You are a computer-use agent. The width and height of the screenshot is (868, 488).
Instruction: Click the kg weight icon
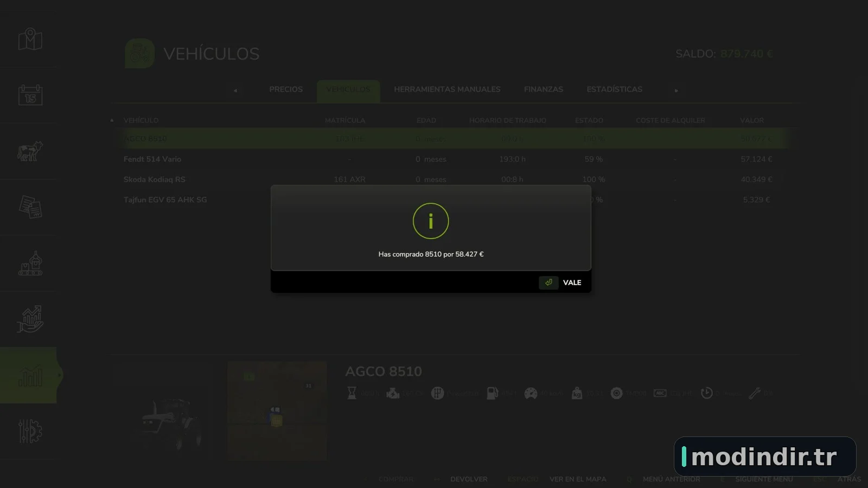point(577,393)
